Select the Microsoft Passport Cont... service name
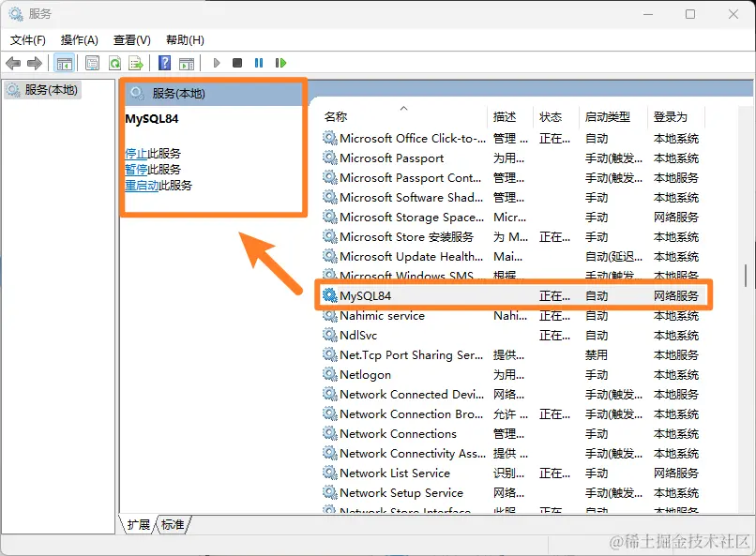The width and height of the screenshot is (756, 556). 410,178
